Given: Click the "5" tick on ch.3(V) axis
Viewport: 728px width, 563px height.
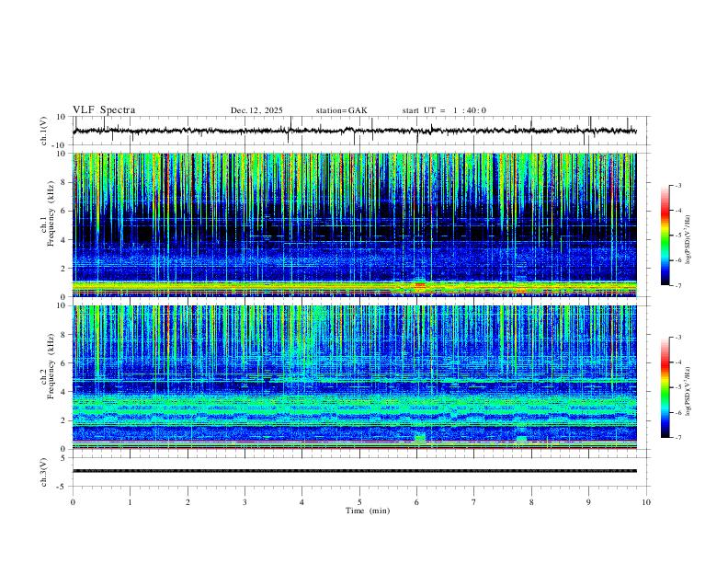Looking at the screenshot, I should click(x=64, y=457).
